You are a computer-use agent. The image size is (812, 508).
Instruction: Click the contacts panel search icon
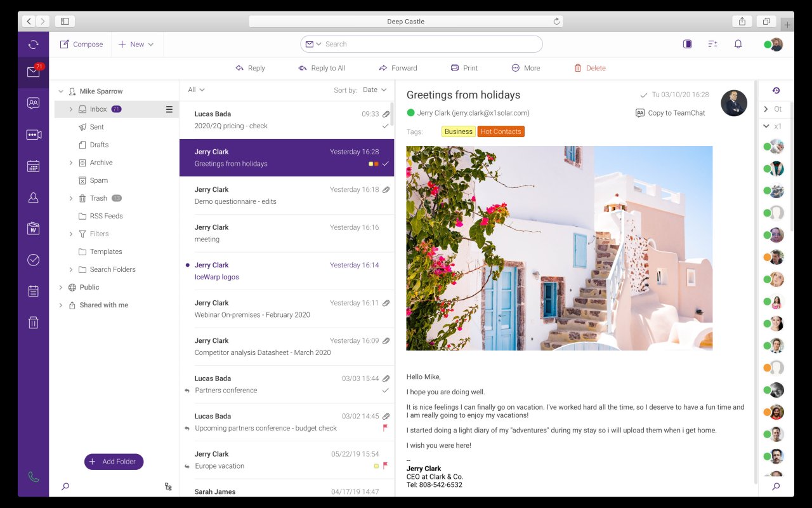pos(775,486)
